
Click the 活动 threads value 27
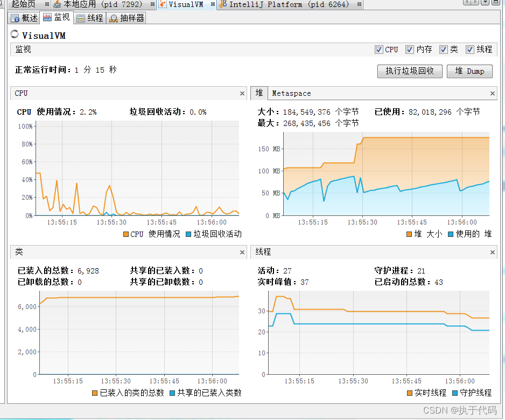287,271
